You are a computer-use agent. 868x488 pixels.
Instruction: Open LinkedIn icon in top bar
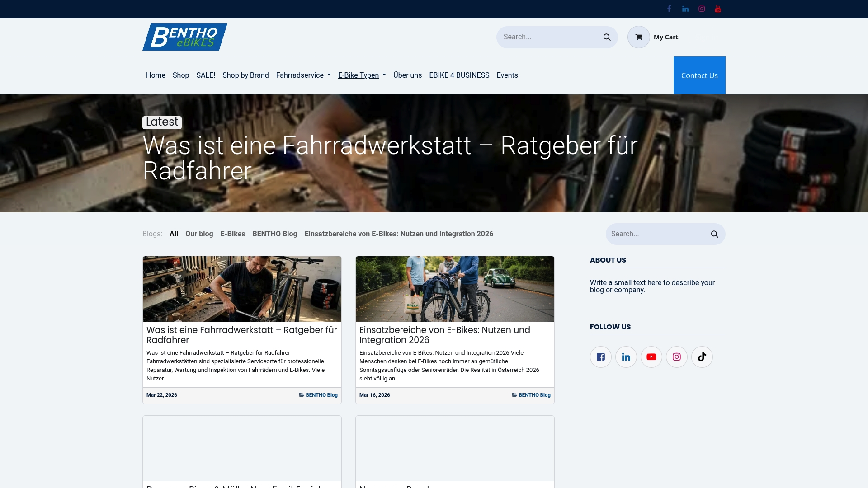(685, 9)
